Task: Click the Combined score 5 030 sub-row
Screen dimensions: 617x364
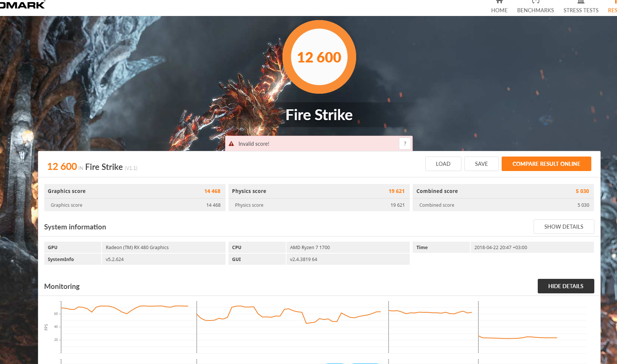Action: [503, 205]
